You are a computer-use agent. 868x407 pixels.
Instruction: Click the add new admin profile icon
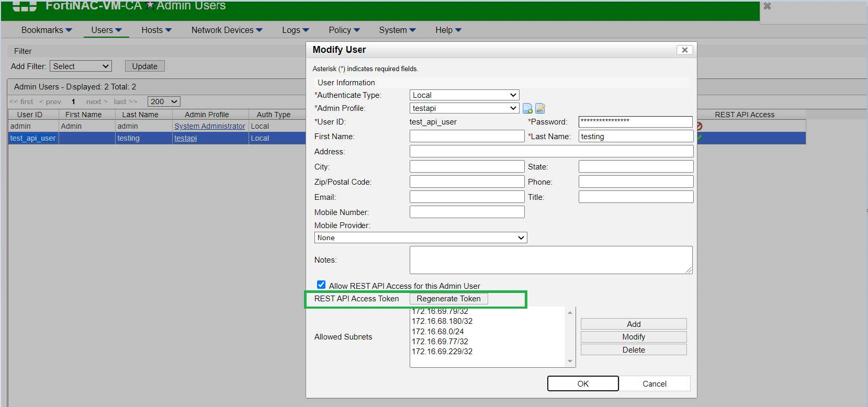pos(527,108)
